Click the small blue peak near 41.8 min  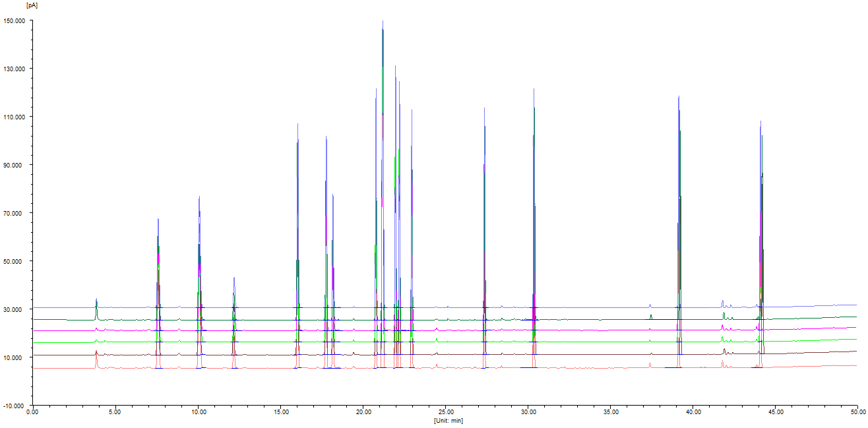pyautogui.click(x=722, y=302)
